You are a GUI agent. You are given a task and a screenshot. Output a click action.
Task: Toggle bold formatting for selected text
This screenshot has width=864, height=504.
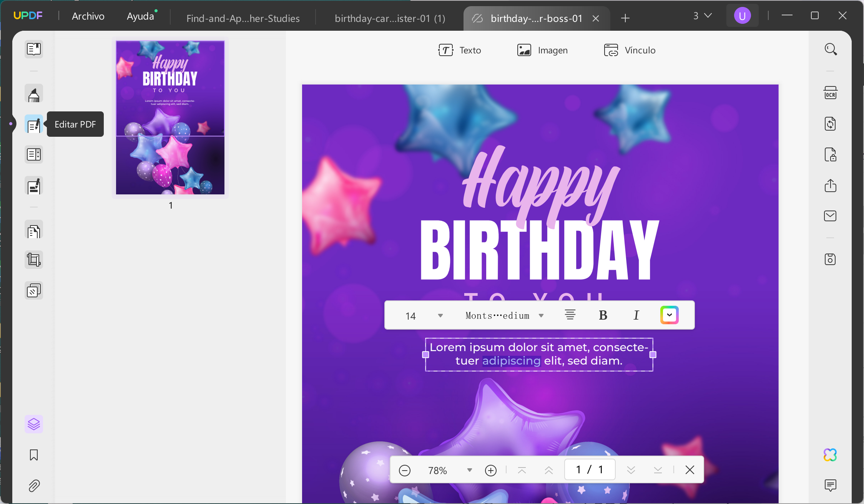tap(603, 315)
